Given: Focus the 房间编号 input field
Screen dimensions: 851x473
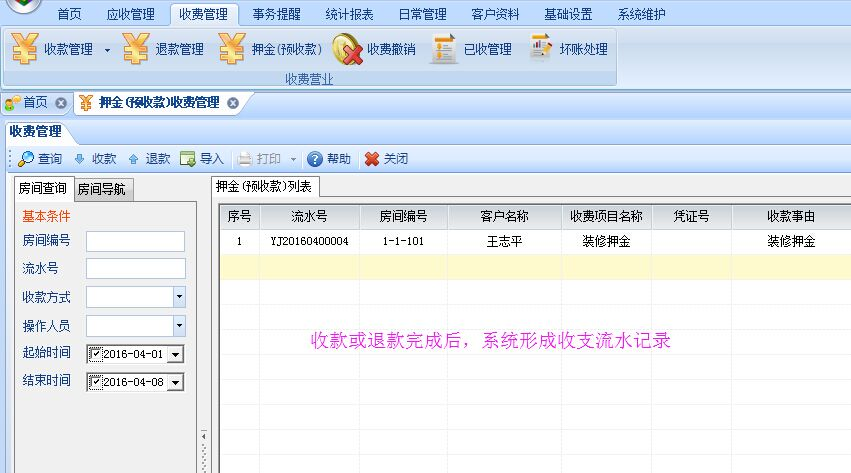Looking at the screenshot, I should pos(136,241).
